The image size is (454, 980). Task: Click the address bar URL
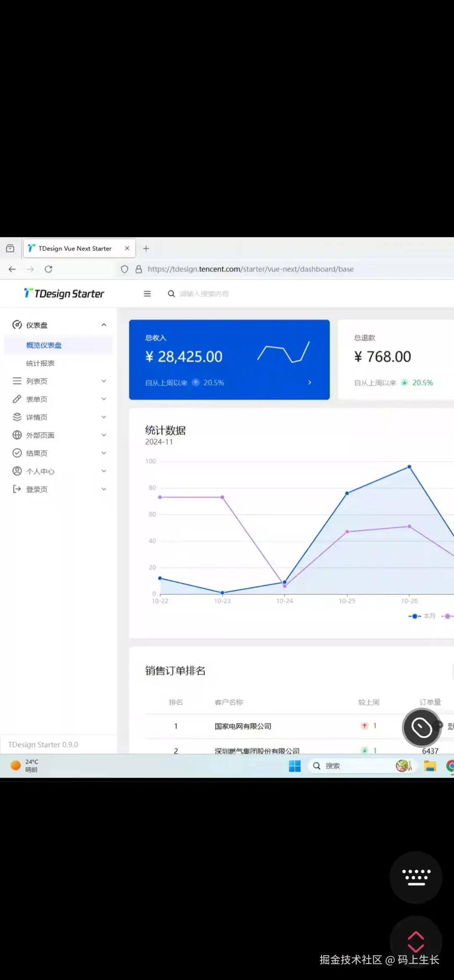coord(251,269)
